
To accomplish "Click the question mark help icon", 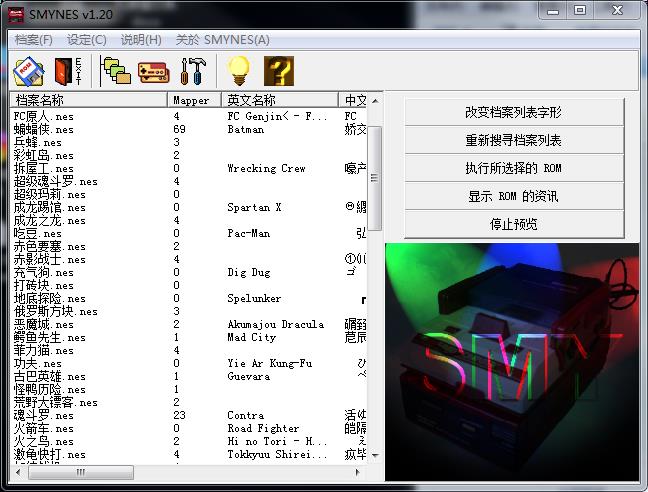I will tap(279, 71).
